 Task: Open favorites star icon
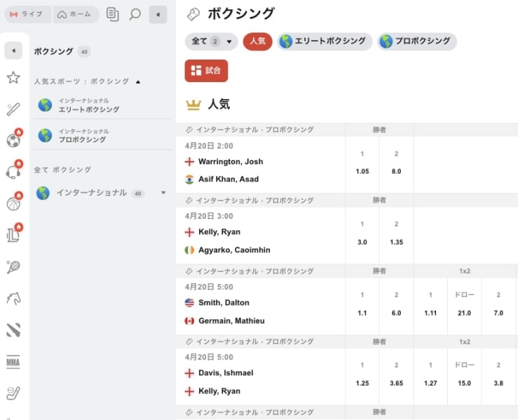pos(13,78)
